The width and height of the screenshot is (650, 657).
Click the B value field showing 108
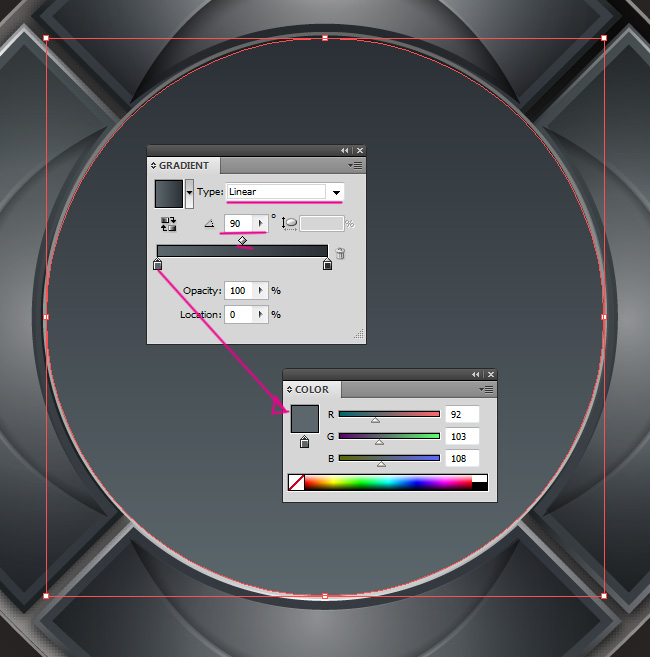point(462,458)
